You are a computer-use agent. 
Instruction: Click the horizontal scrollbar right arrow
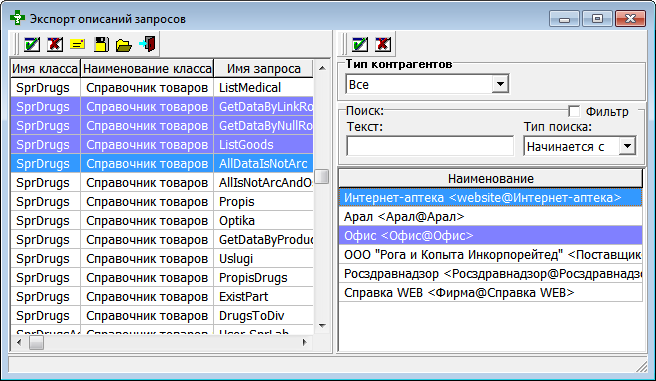coord(305,343)
